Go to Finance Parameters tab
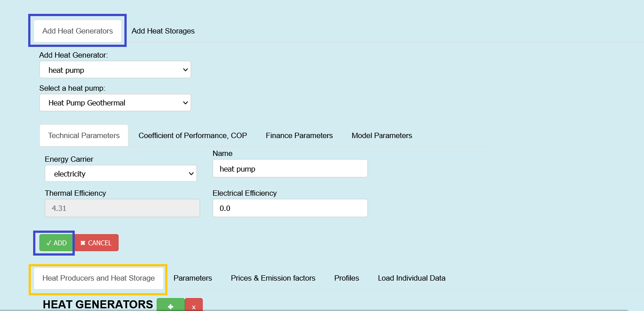644x311 pixels. click(299, 135)
